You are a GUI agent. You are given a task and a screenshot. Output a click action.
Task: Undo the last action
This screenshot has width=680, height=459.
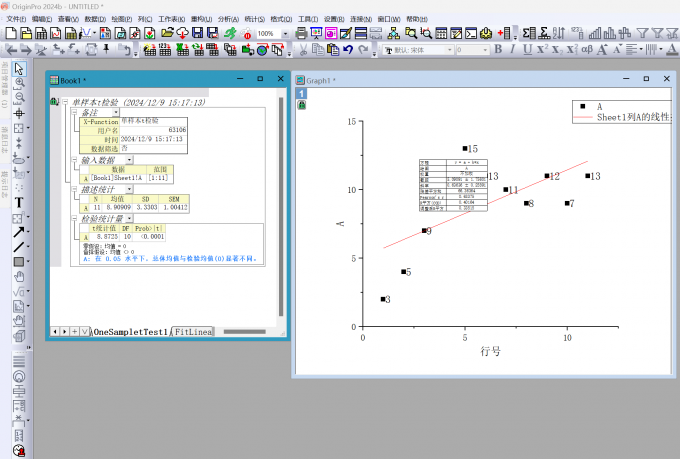tap(348, 49)
